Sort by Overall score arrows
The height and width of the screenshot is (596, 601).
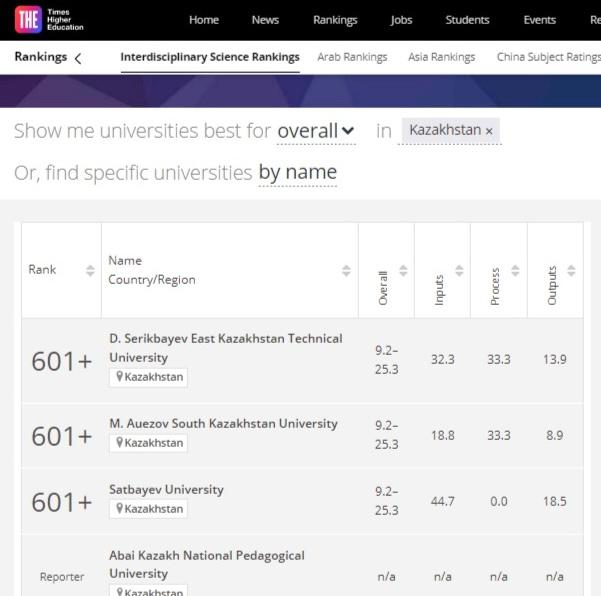[403, 270]
